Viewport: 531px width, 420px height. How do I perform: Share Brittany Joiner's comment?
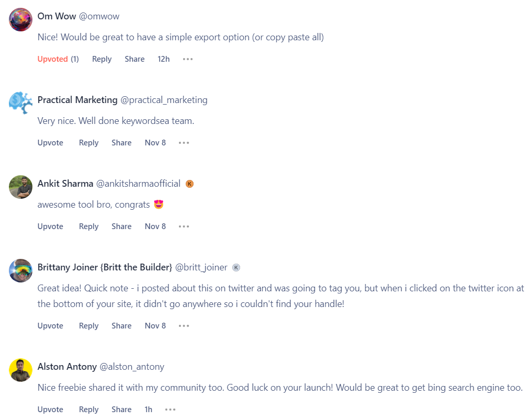[121, 326]
